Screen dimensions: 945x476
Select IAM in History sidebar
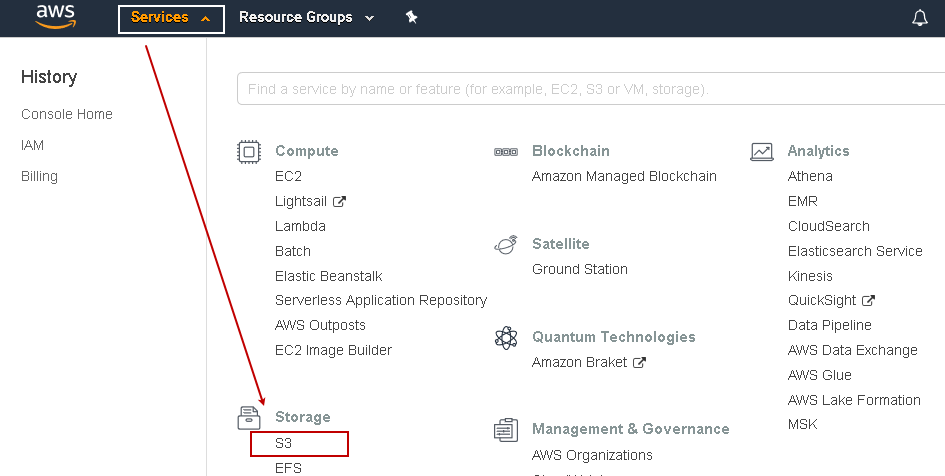click(33, 145)
